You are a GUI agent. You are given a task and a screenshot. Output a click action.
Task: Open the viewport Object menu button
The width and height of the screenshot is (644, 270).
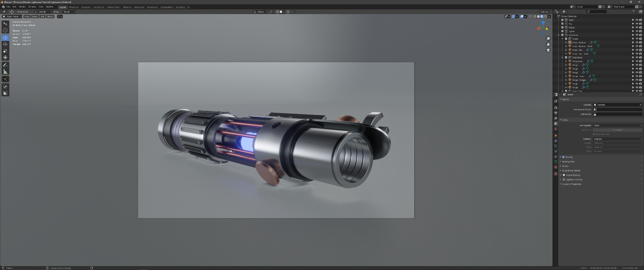click(x=50, y=17)
